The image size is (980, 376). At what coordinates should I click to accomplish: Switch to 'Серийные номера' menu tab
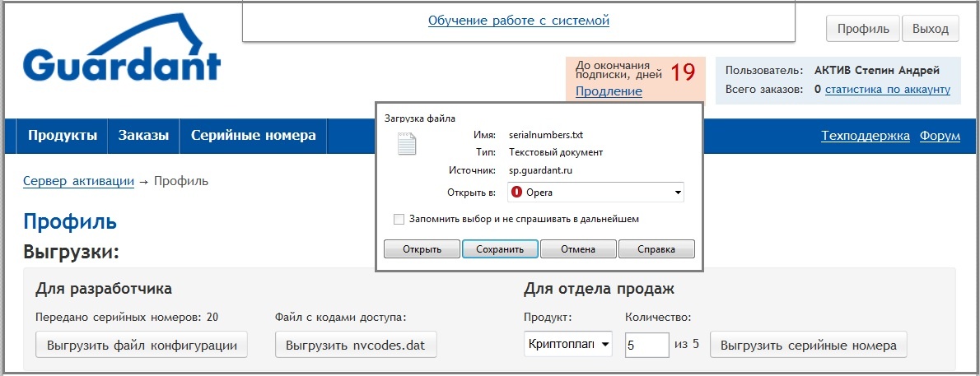point(253,136)
